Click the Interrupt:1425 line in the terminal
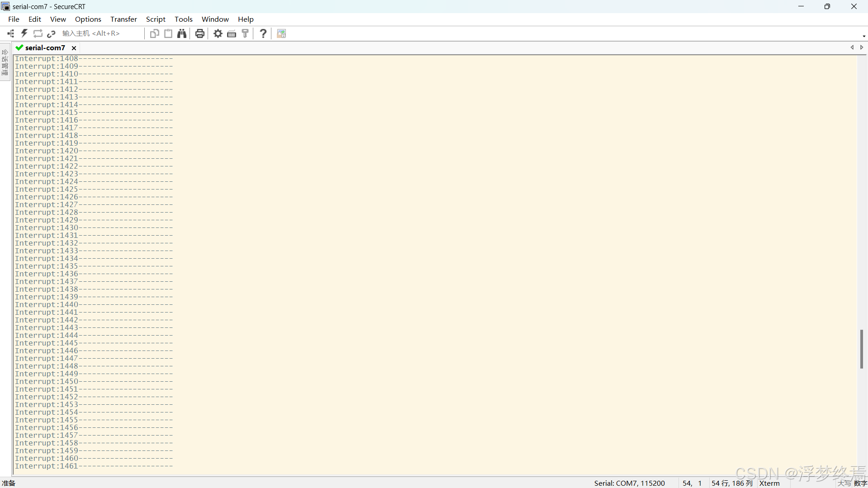Image resolution: width=868 pixels, height=488 pixels. click(x=94, y=190)
